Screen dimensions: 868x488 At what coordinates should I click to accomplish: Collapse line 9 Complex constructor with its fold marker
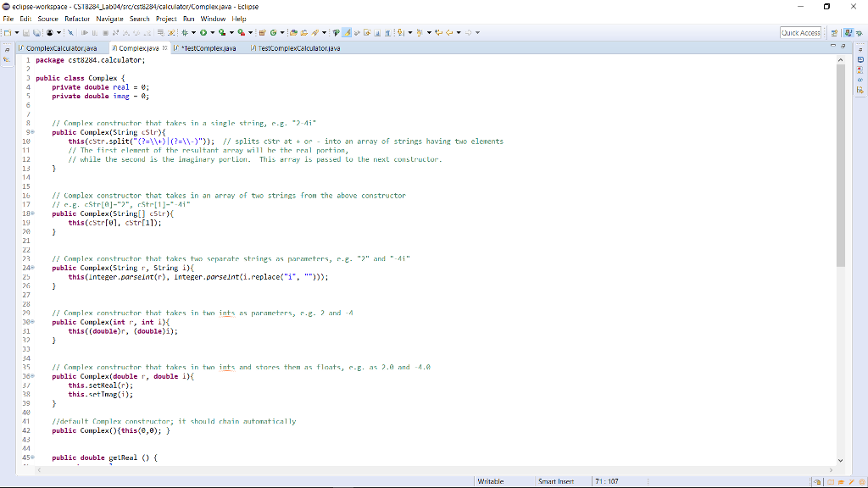33,132
